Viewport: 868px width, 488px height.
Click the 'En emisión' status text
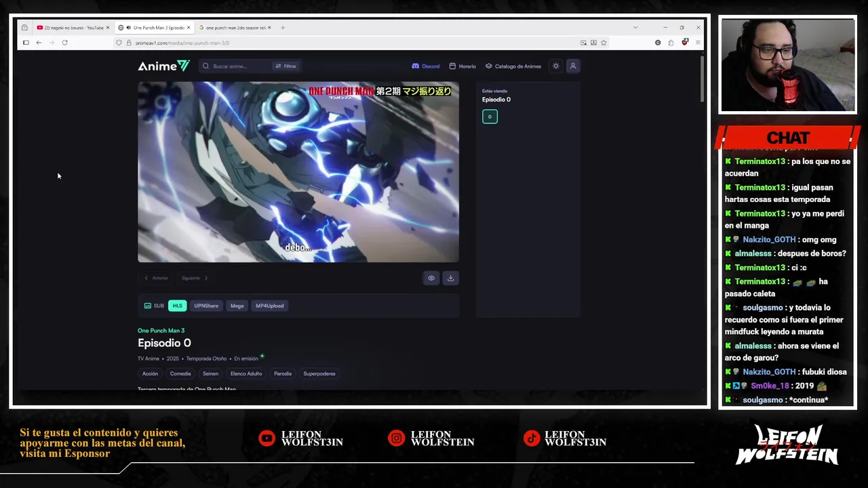[246, 359]
